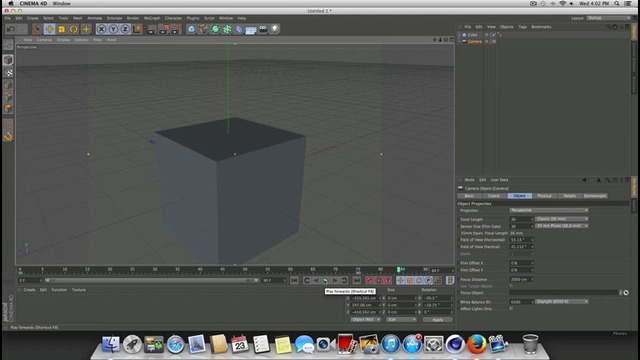
Task: Open Firefox from the Dock
Action: tap(476, 344)
